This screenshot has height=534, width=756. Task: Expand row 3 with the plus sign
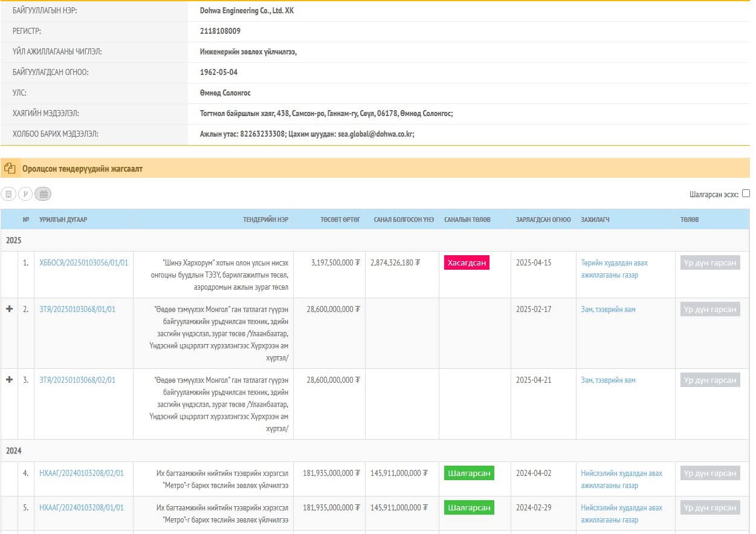click(9, 380)
